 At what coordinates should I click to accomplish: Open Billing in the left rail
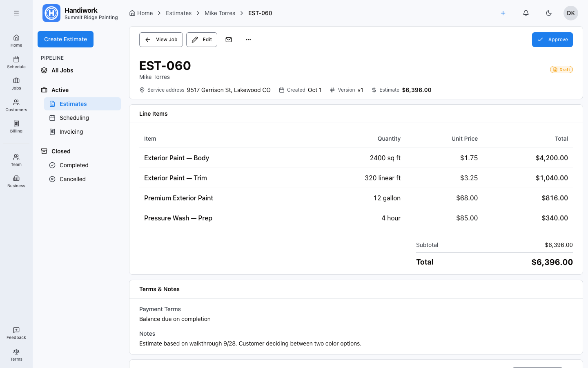pyautogui.click(x=16, y=126)
